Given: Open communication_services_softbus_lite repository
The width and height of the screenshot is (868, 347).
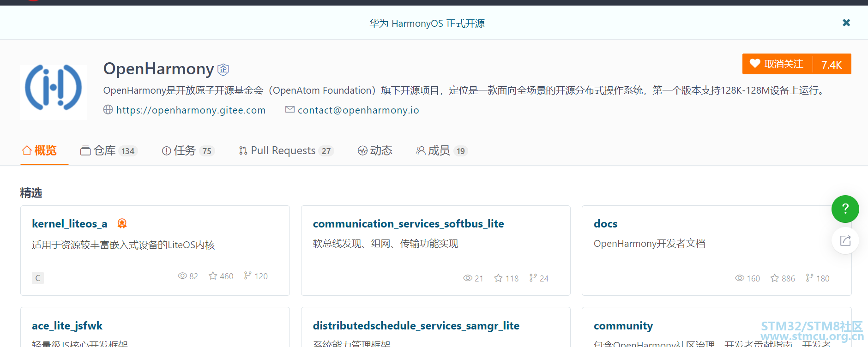Looking at the screenshot, I should coord(409,224).
